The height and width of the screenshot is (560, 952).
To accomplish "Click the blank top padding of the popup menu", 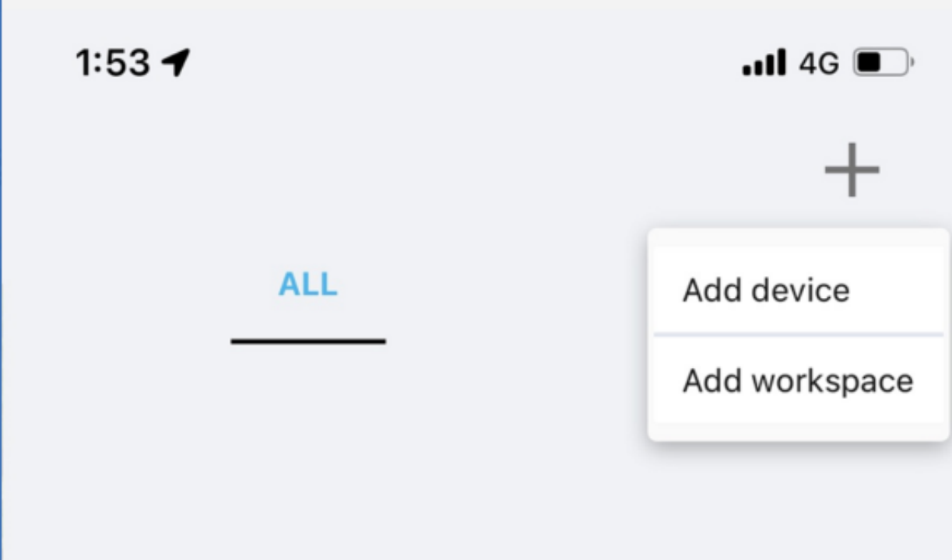I will [799, 239].
